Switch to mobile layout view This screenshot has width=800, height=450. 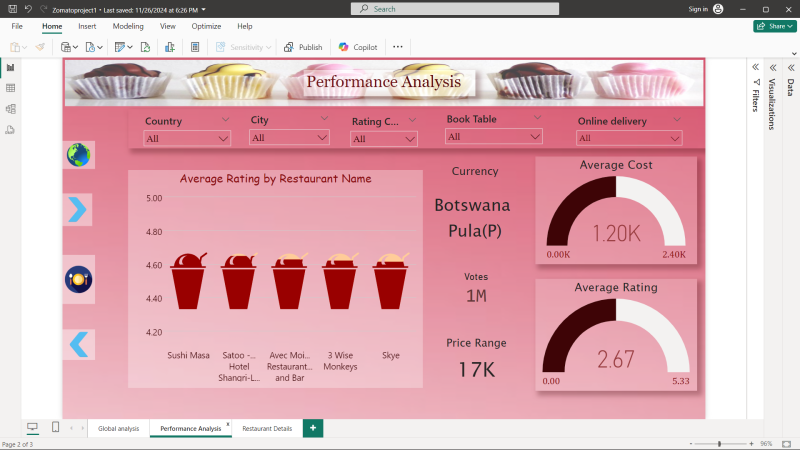point(55,428)
